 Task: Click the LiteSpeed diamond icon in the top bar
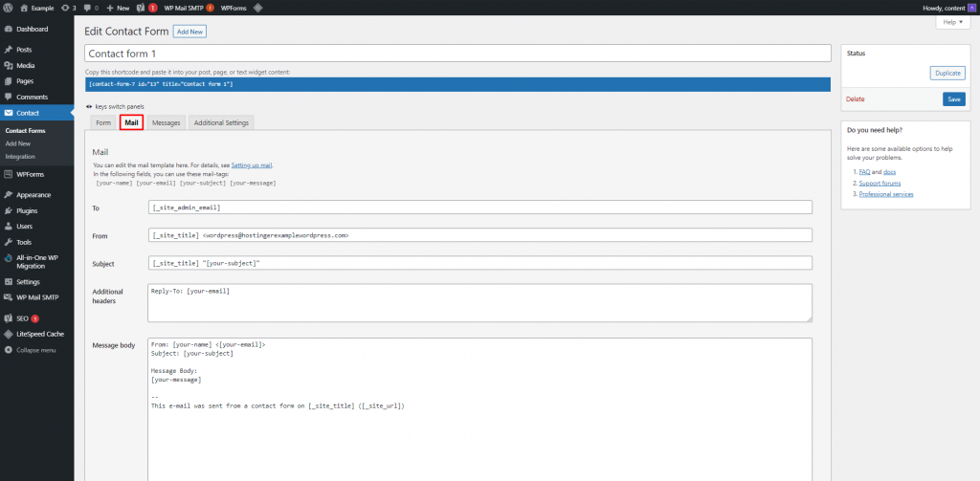(x=258, y=8)
